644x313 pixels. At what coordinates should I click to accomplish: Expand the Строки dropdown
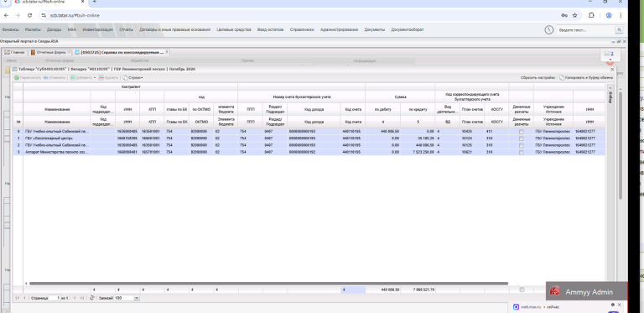click(132, 78)
